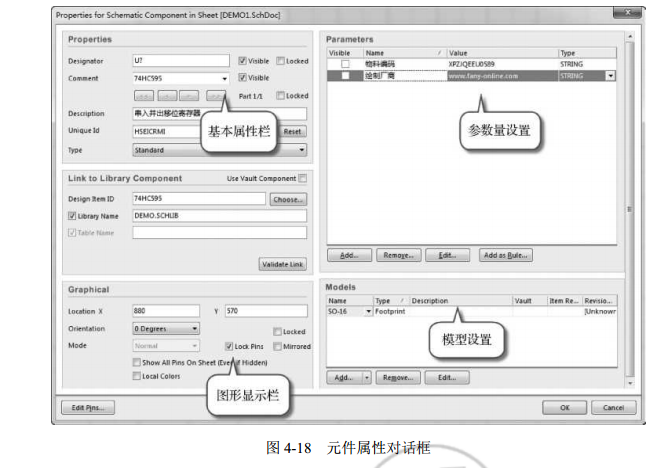Click scrollbar down arrow at right edge
Viewport: 660px width, 468px height.
(630, 383)
